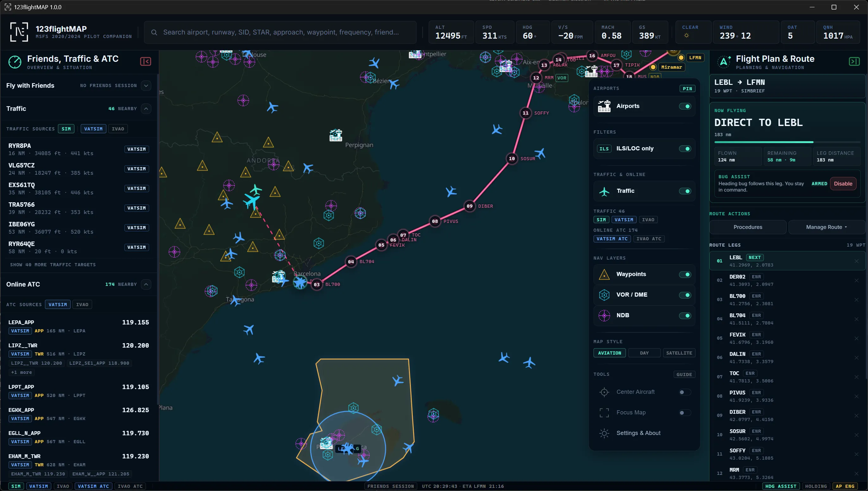The width and height of the screenshot is (868, 491).
Task: Click AP ENG status indicator
Action: tap(845, 486)
